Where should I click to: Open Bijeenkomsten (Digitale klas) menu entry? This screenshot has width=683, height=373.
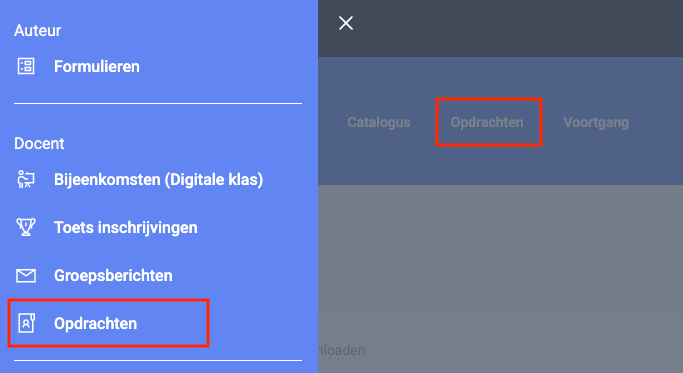159,180
